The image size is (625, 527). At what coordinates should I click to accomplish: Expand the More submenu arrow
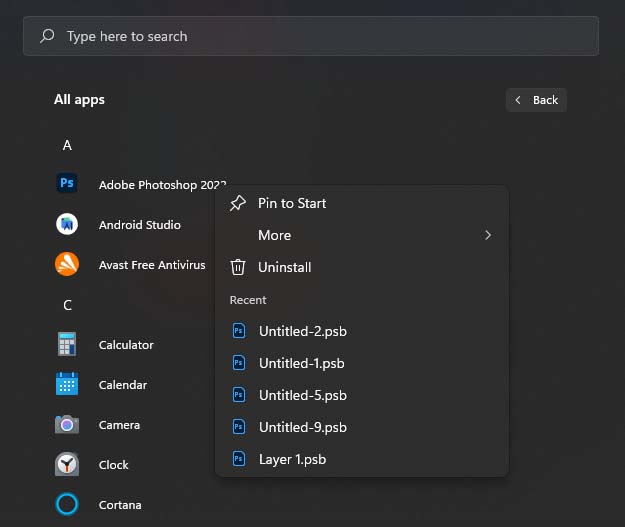(488, 235)
